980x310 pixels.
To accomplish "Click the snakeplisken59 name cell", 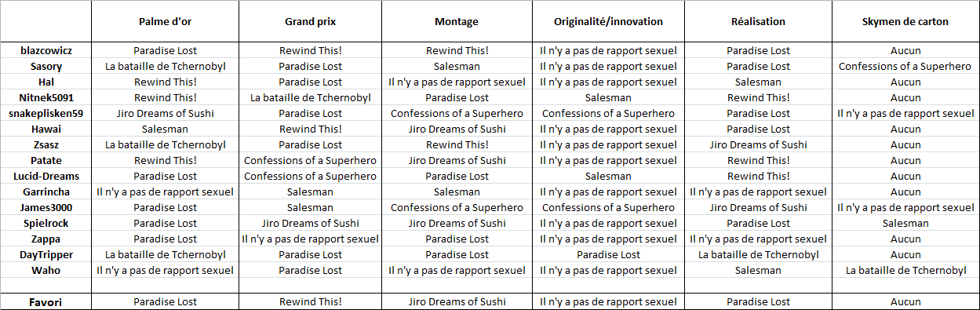I will tap(46, 113).
